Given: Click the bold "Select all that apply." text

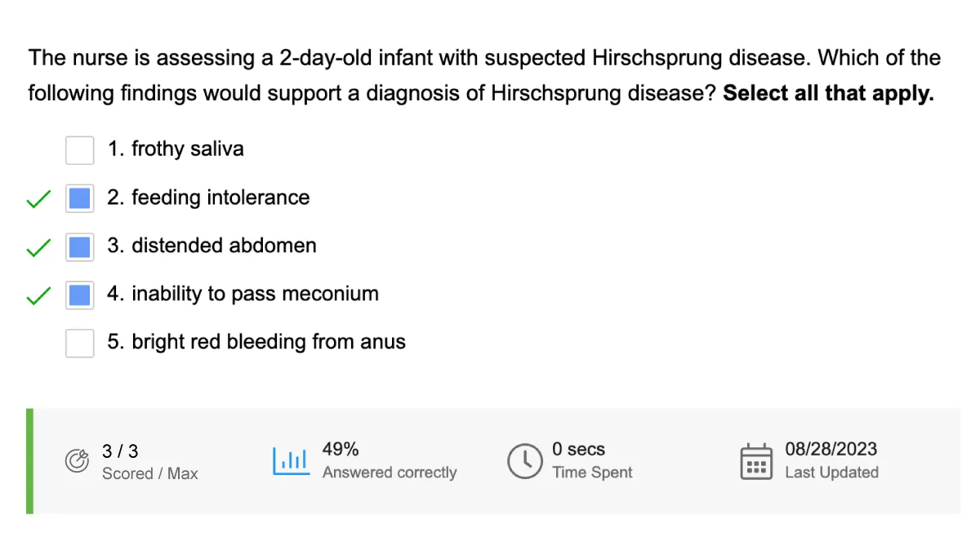Looking at the screenshot, I should (x=828, y=93).
